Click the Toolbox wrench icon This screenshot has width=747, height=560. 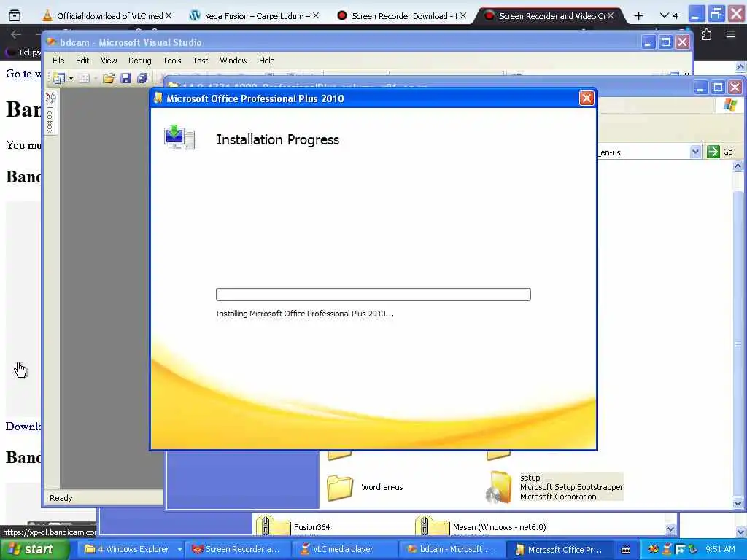(x=50, y=98)
